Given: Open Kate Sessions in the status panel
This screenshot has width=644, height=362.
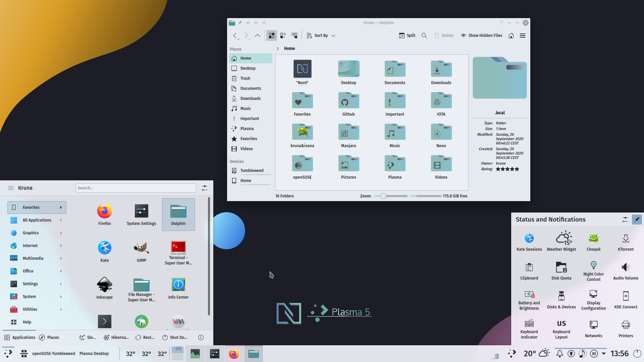Looking at the screenshot, I should click(529, 242).
